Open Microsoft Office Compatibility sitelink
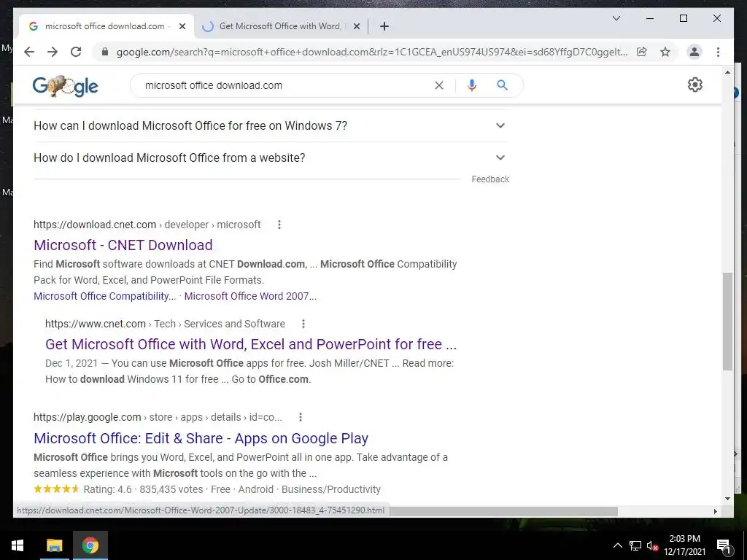Viewport: 747px width, 560px height. click(105, 296)
